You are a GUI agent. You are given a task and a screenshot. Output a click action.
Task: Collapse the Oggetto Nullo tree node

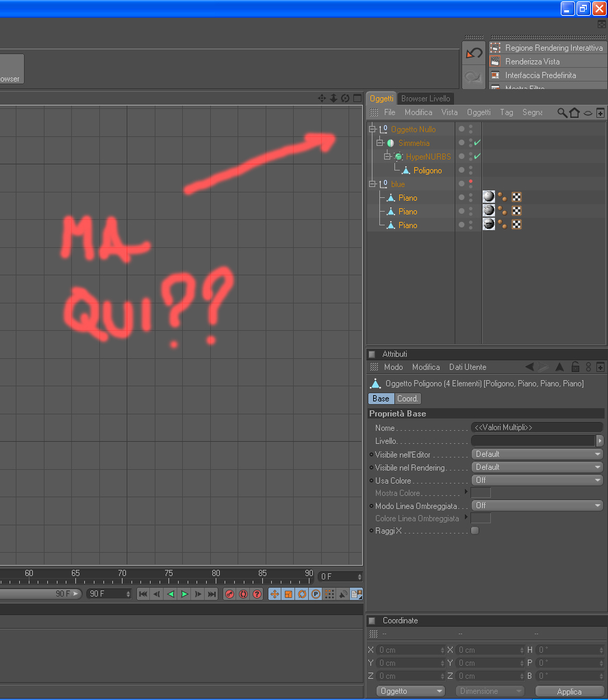pos(372,129)
